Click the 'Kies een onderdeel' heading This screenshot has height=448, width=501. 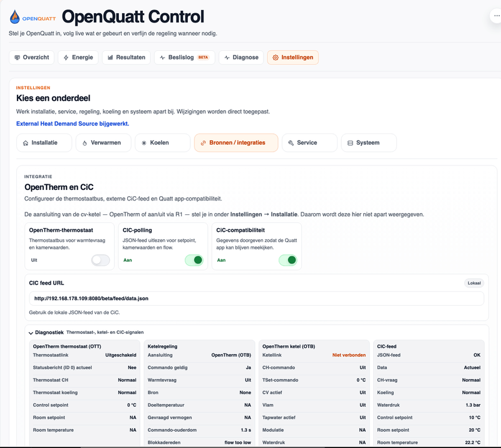coord(53,98)
